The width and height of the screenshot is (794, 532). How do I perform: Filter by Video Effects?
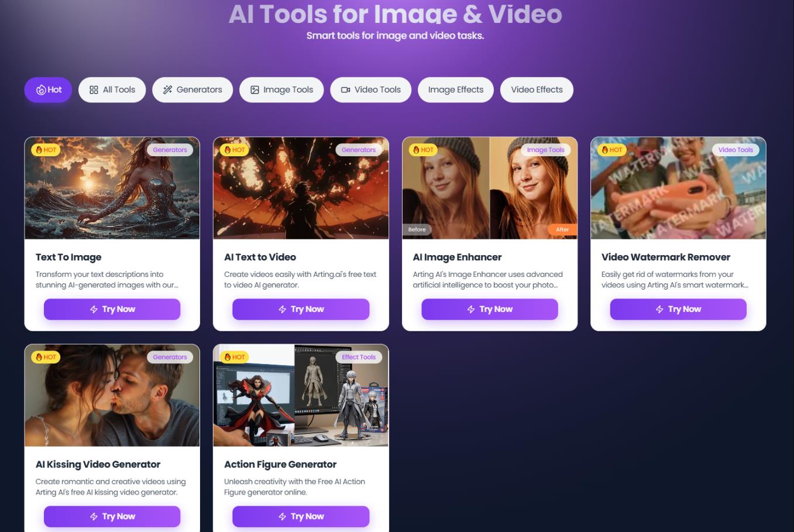coord(537,90)
